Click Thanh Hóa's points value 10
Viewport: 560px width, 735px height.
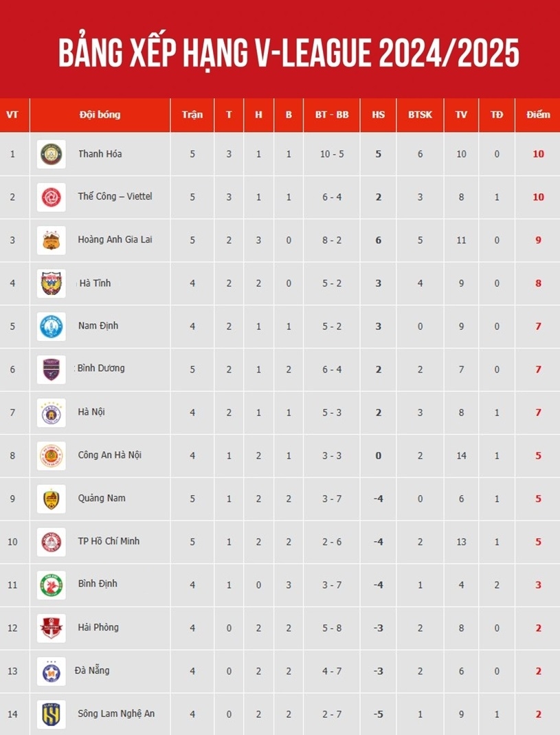click(538, 154)
